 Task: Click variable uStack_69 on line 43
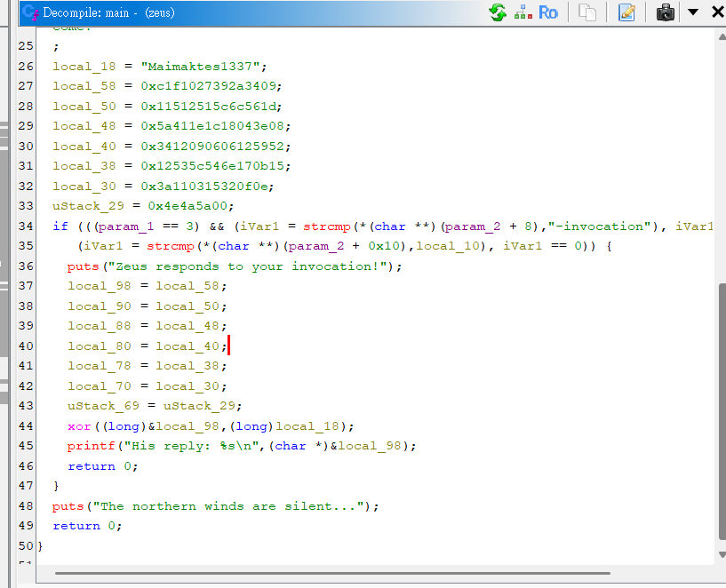tap(103, 406)
